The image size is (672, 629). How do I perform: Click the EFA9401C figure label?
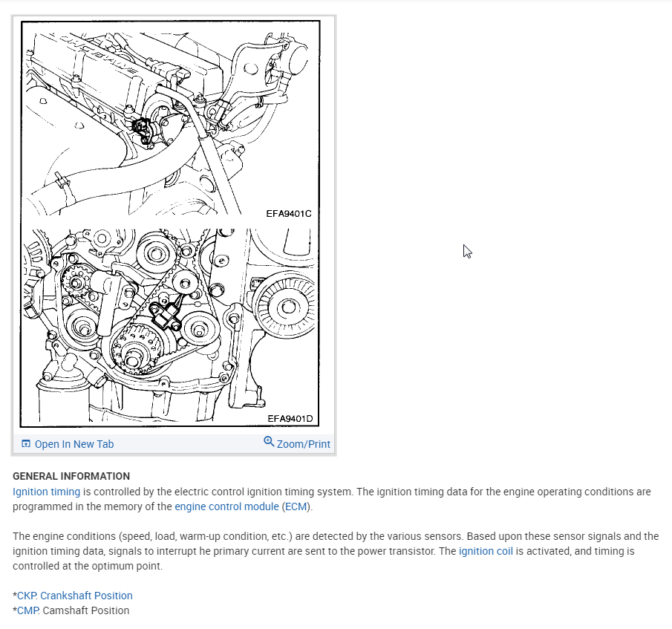click(x=289, y=213)
